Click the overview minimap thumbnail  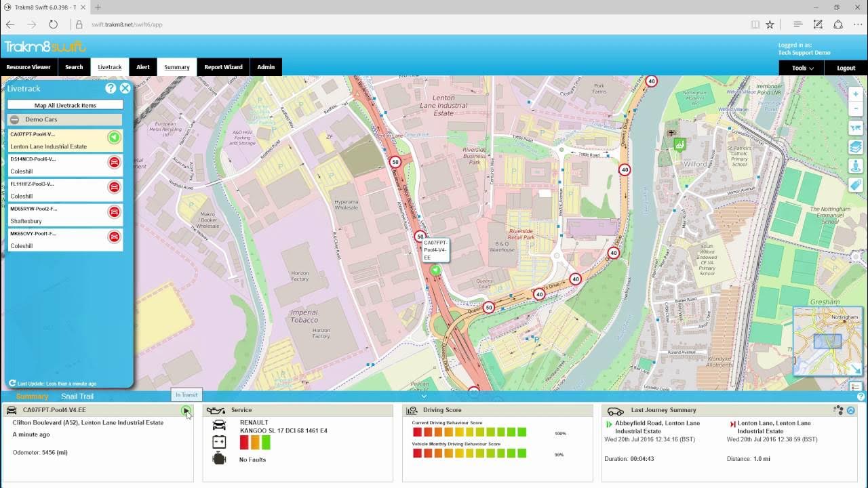[828, 342]
